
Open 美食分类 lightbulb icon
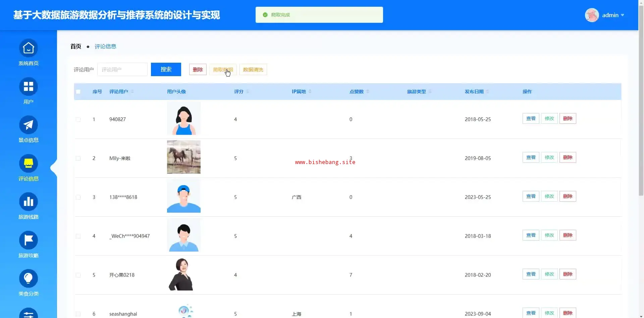pyautogui.click(x=29, y=278)
